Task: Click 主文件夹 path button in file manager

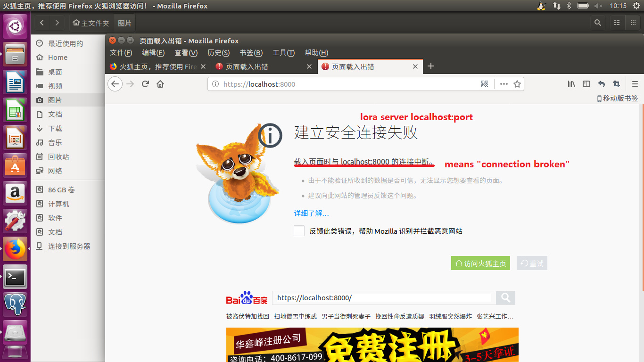Action: [91, 23]
